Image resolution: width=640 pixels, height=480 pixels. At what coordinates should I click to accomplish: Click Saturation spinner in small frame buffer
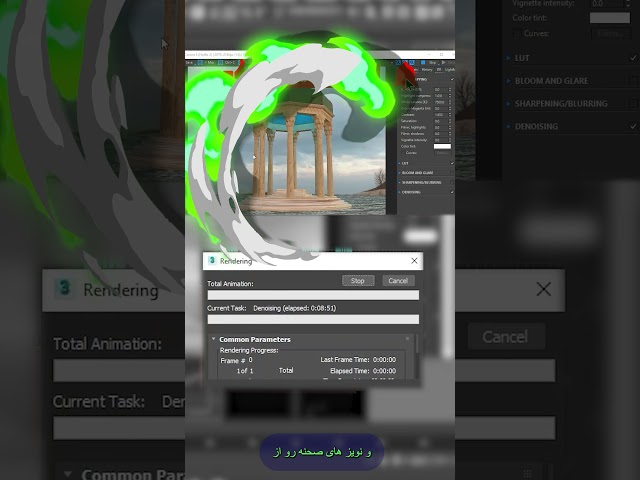[x=450, y=121]
